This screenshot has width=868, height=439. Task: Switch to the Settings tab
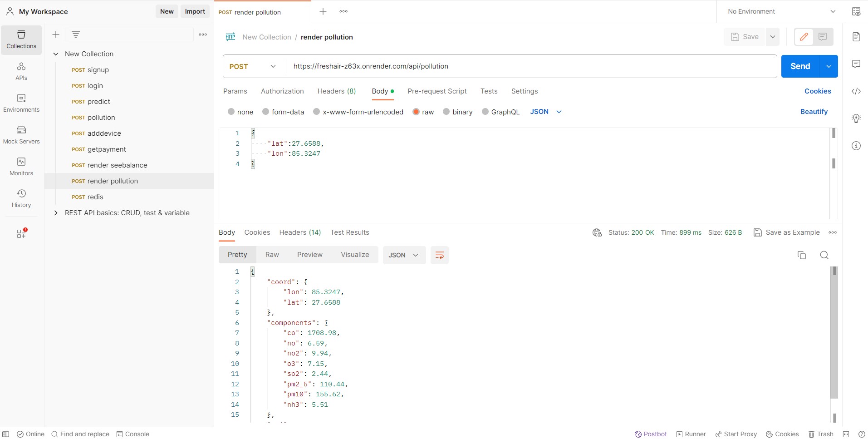(x=525, y=91)
